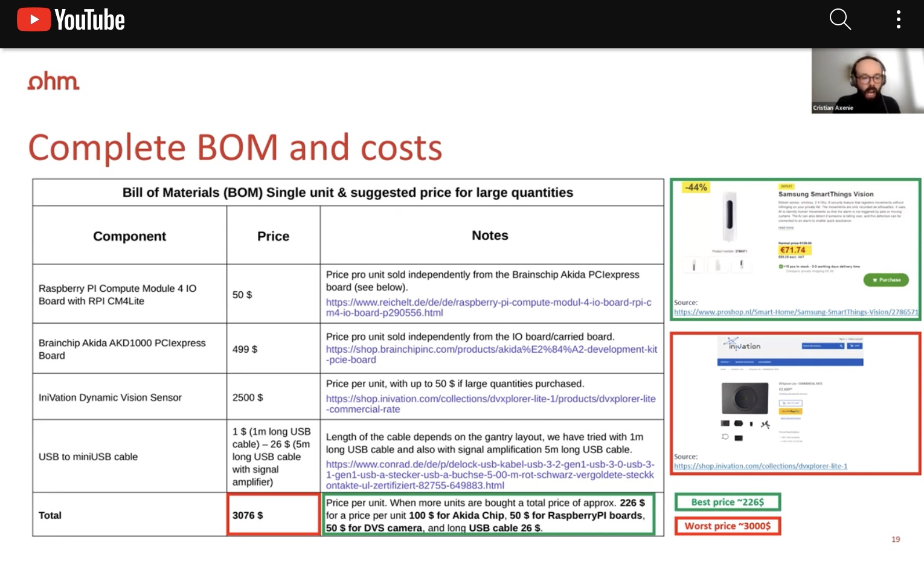Click the inivation logo in shop screenshot
This screenshot has height=566, width=924.
pos(742,344)
